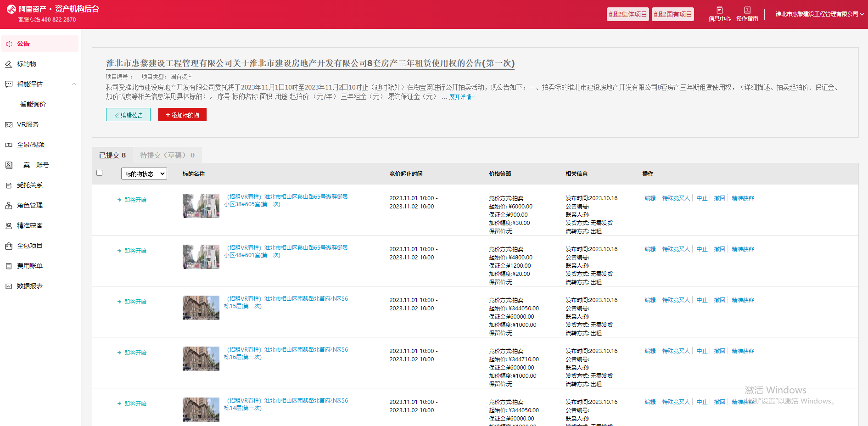Click the 标的物 gavel icon in sidebar
This screenshot has width=868, height=426.
coord(9,64)
